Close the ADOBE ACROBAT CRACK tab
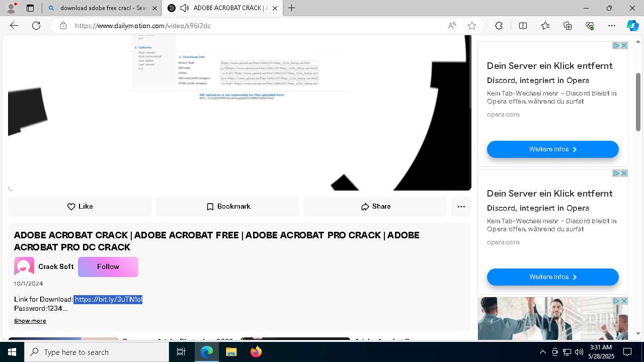The height and width of the screenshot is (362, 644). [275, 8]
